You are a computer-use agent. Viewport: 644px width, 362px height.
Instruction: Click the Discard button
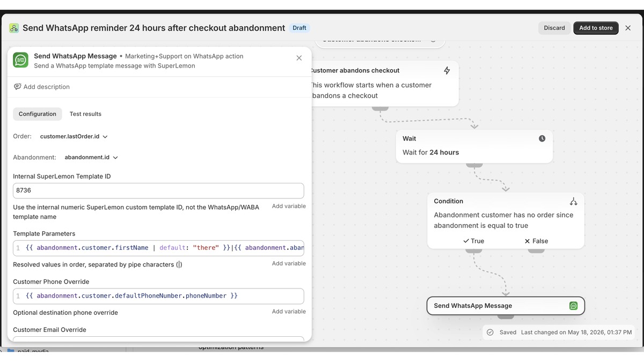[x=554, y=28]
